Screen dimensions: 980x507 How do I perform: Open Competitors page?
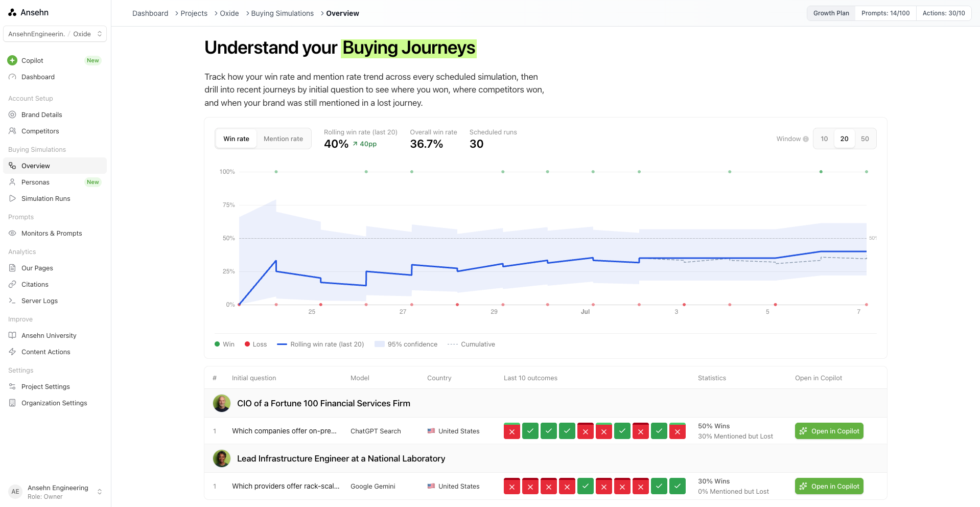pos(55,131)
